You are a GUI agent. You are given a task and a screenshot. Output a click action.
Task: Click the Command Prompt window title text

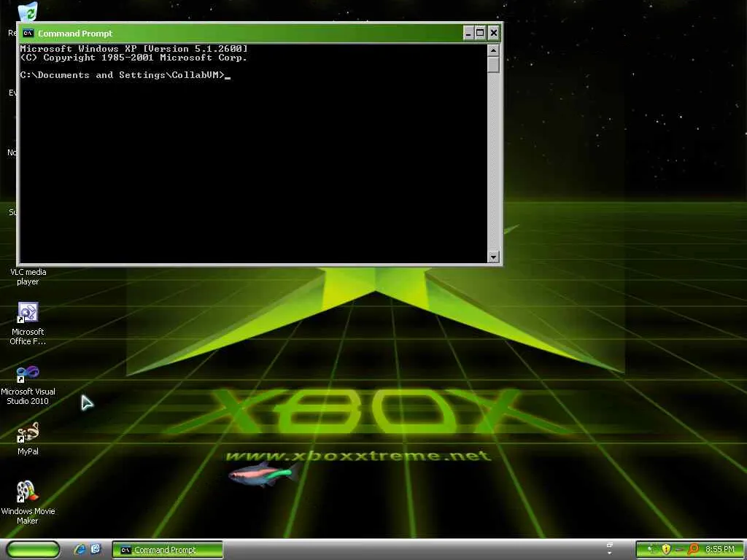(x=75, y=34)
